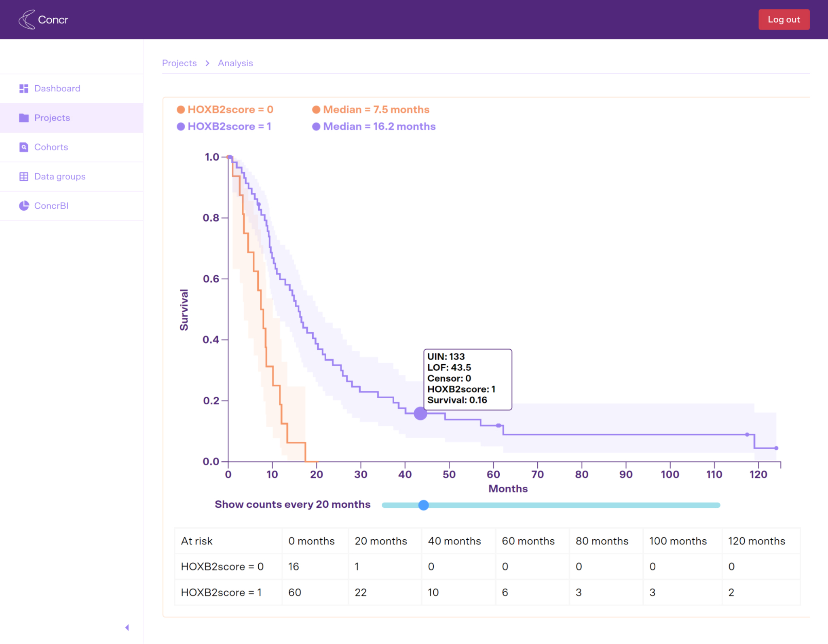Open the Cohorts menu item
Image resolution: width=828 pixels, height=644 pixels.
[51, 147]
